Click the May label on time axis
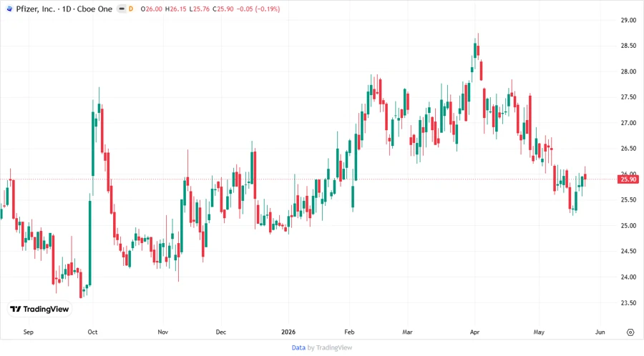The image size is (644, 356). (539, 332)
